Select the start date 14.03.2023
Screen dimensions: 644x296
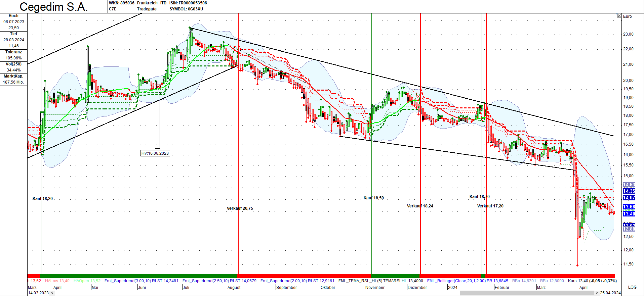tap(38, 293)
